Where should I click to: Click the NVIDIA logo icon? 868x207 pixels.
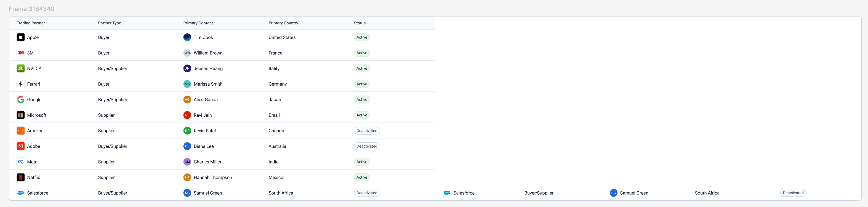click(20, 69)
